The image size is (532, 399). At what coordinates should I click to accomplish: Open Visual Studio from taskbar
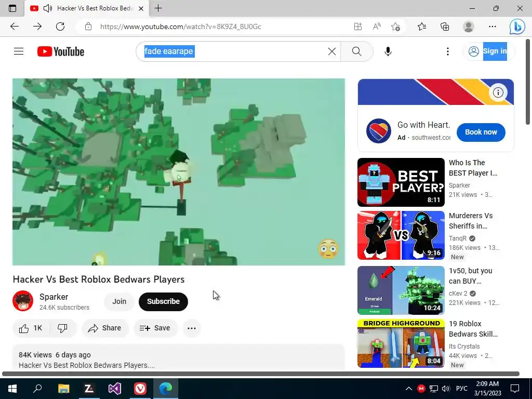(x=115, y=389)
